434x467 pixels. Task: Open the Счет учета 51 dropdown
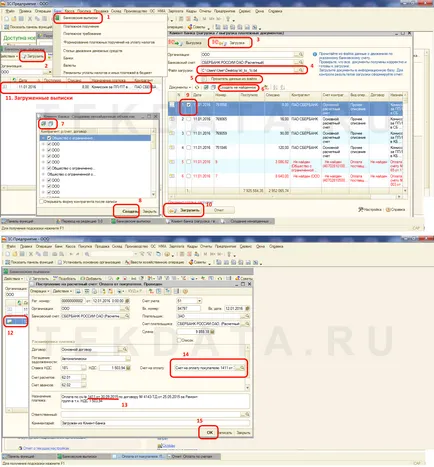(x=199, y=301)
